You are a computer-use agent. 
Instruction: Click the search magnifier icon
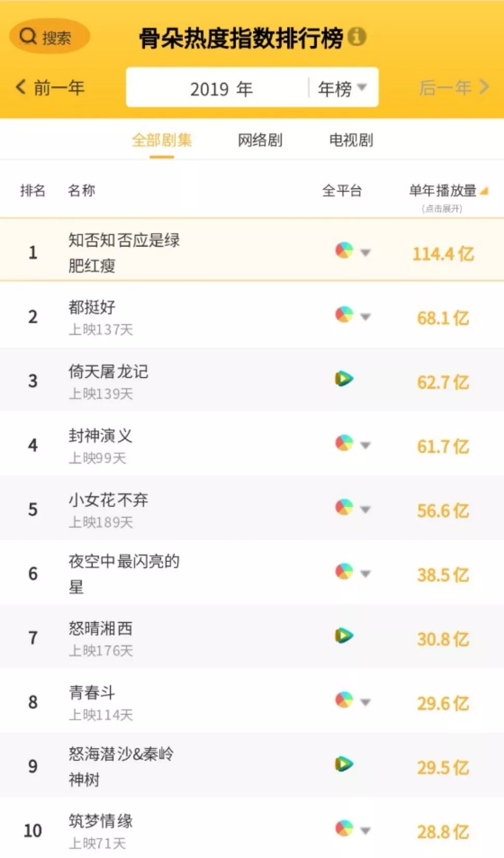[28, 36]
